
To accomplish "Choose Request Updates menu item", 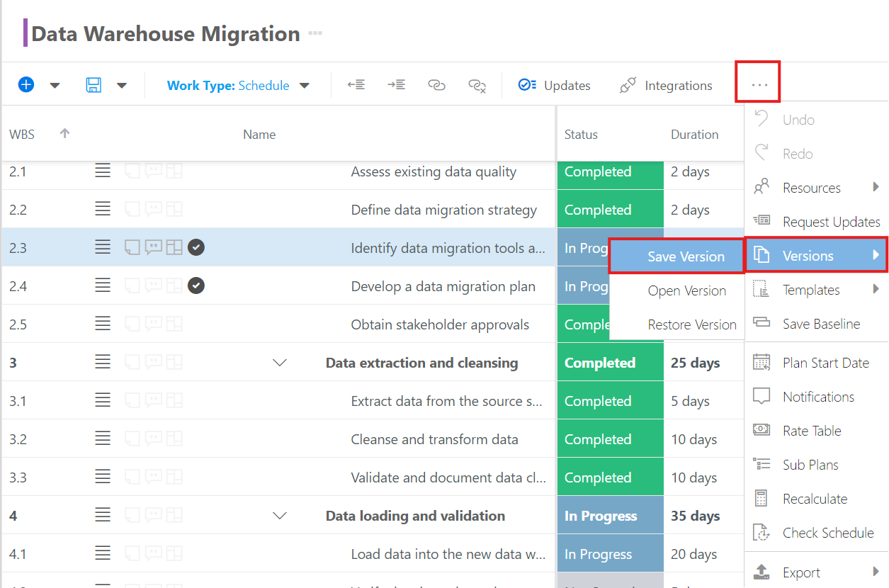I will pyautogui.click(x=816, y=222).
